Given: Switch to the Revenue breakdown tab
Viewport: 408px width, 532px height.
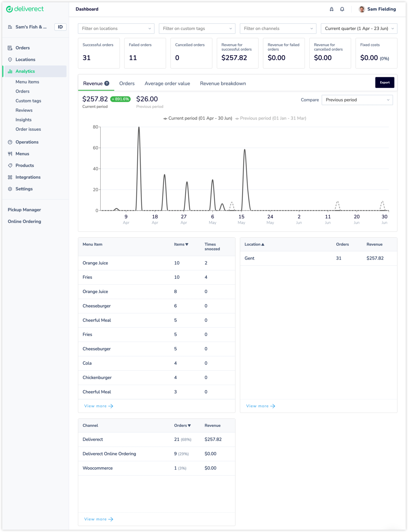Looking at the screenshot, I should coord(223,83).
